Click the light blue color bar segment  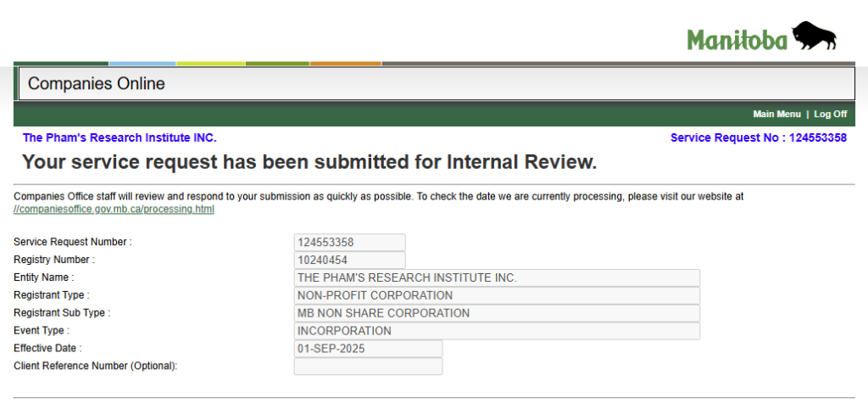pyautogui.click(x=142, y=64)
